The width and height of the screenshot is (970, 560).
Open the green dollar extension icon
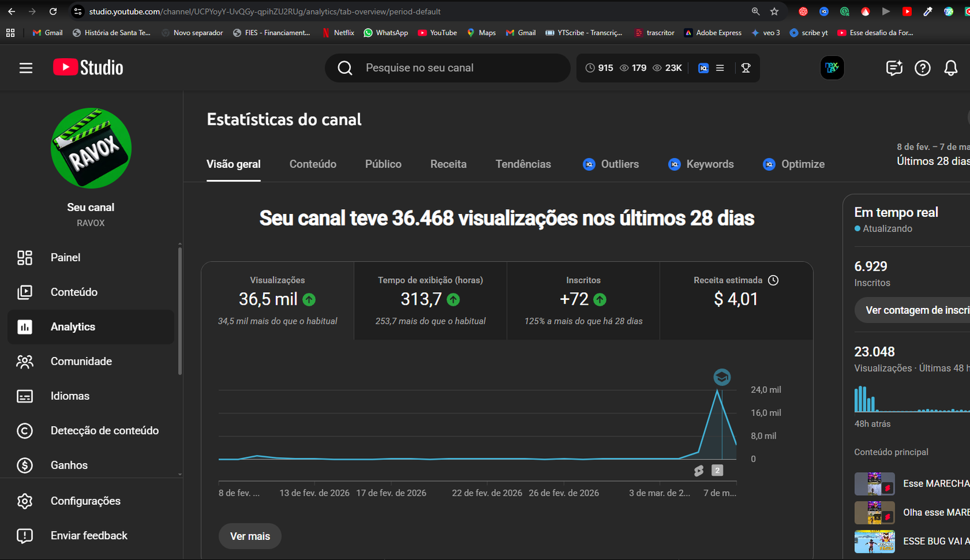coord(845,12)
